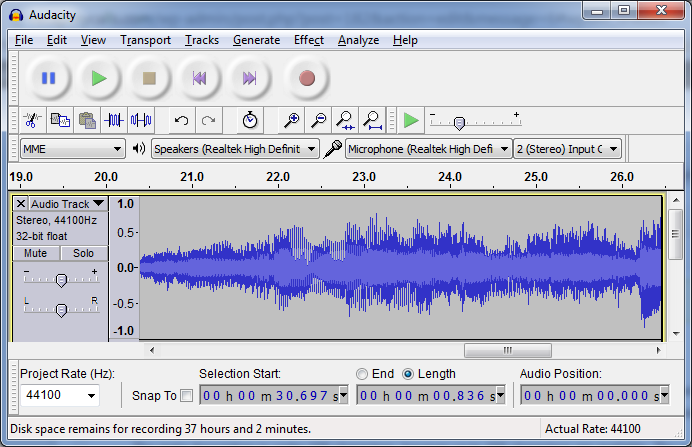
Task: Click the Pause transport button
Action: pyautogui.click(x=48, y=78)
